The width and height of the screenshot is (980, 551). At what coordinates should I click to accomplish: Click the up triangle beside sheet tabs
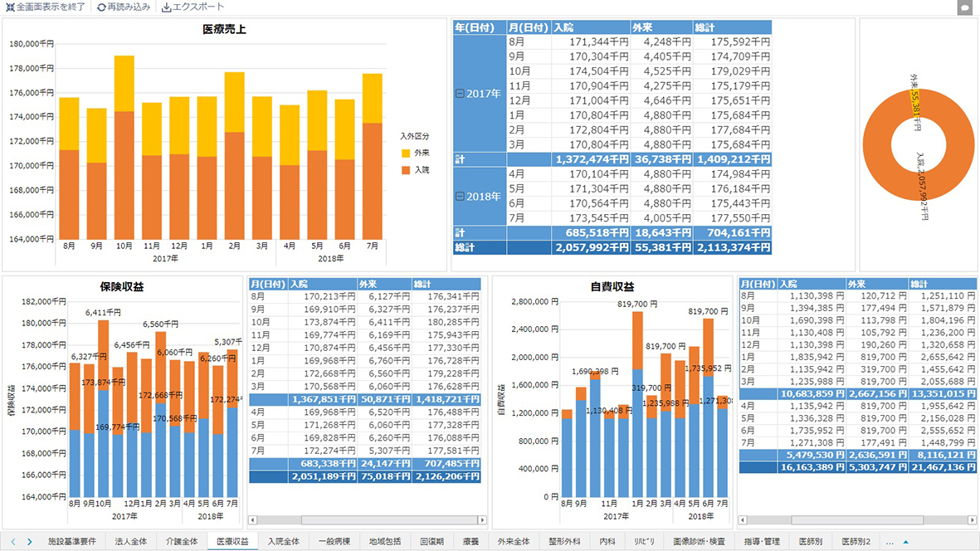pyautogui.click(x=905, y=542)
